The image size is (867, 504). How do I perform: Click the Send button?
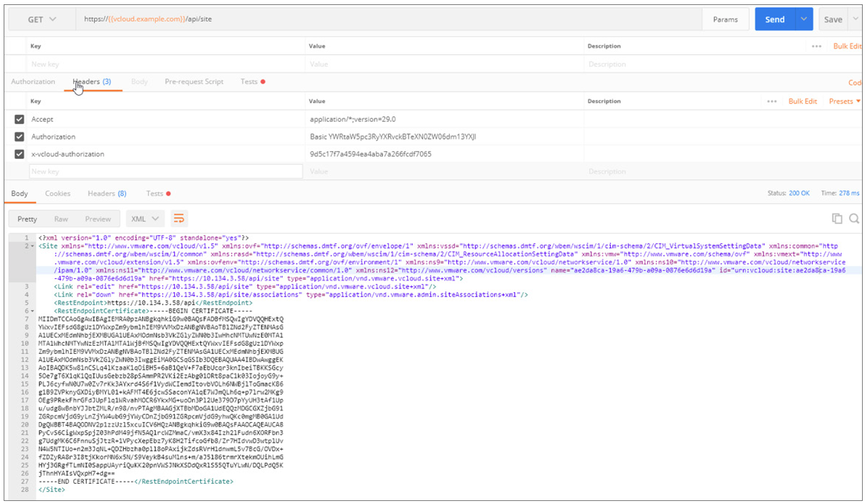pos(775,19)
